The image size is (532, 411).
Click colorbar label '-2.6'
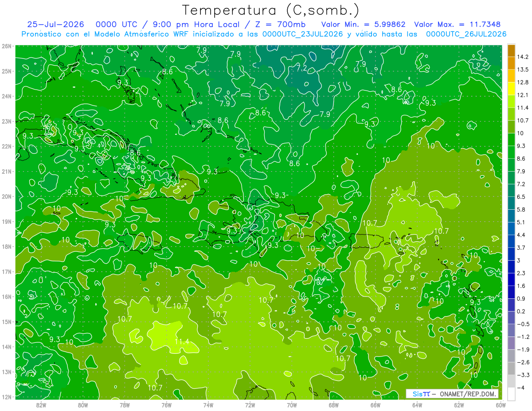click(523, 362)
